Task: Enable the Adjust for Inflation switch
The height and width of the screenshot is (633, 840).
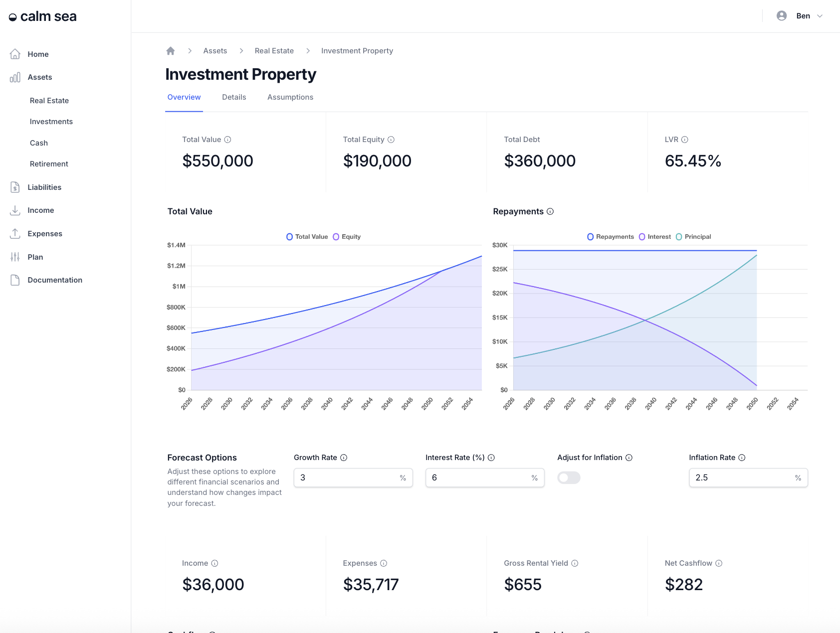Action: pos(569,477)
